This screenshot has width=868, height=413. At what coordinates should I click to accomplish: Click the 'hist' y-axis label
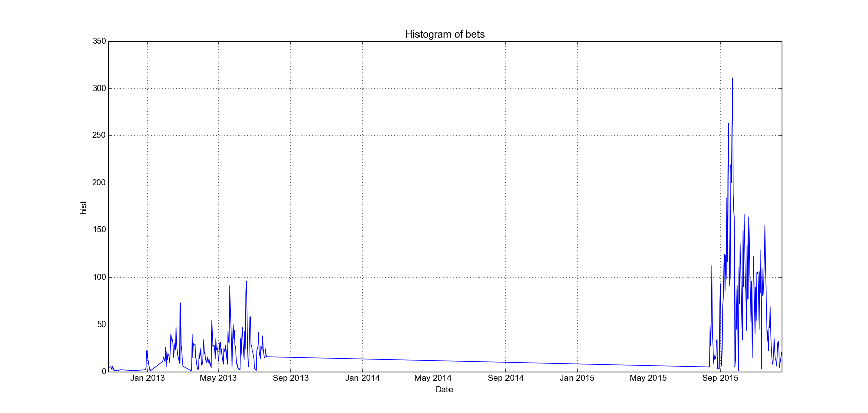(x=83, y=208)
